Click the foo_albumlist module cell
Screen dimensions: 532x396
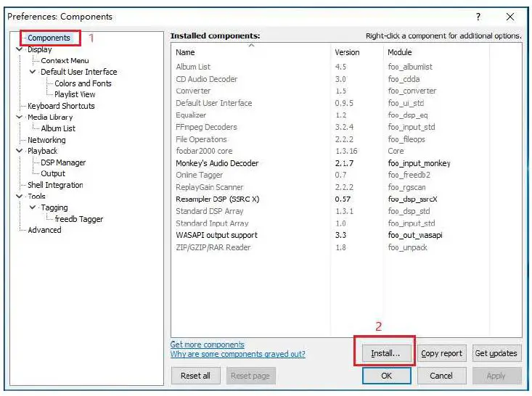pos(410,67)
